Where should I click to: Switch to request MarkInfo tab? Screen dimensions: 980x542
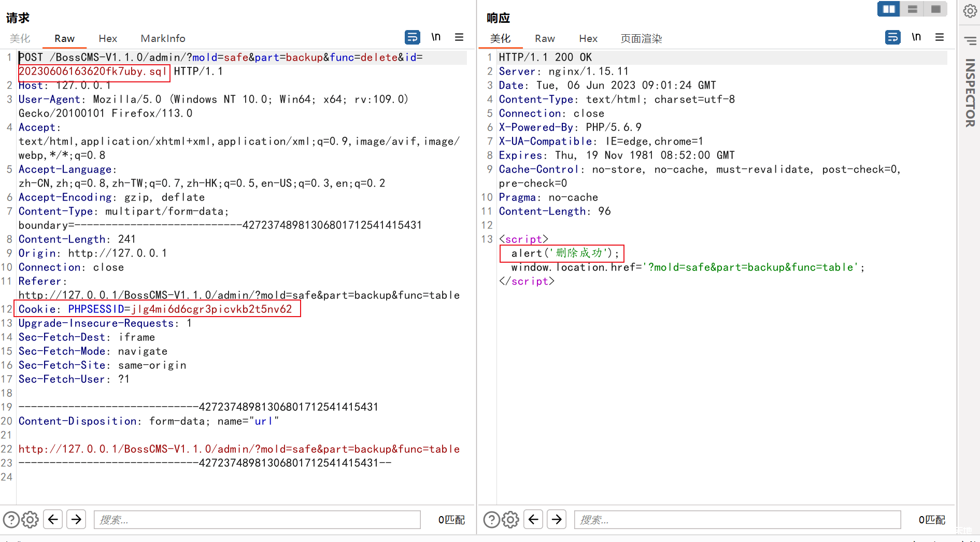point(163,38)
